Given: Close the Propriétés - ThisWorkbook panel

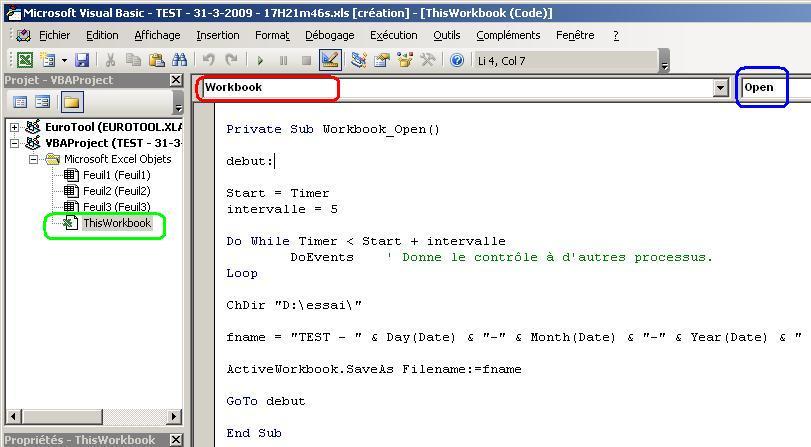Looking at the screenshot, I should click(x=176, y=440).
